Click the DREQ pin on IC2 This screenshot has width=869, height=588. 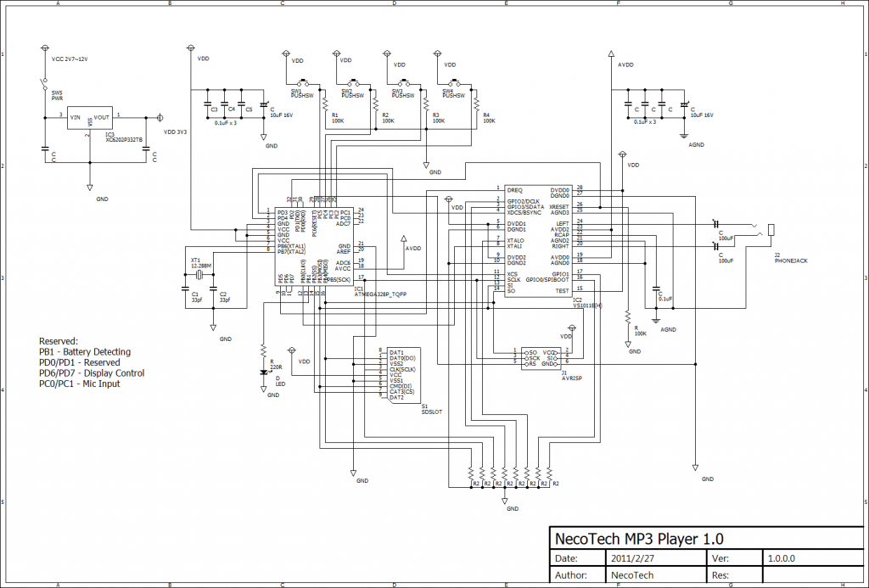[x=515, y=190]
